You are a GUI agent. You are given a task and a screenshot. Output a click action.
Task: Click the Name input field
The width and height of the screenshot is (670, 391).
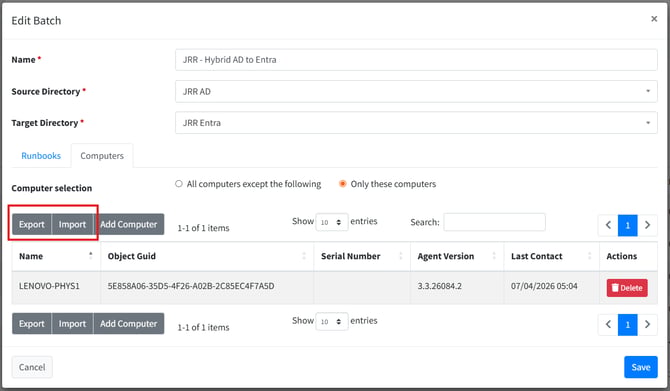tap(416, 60)
